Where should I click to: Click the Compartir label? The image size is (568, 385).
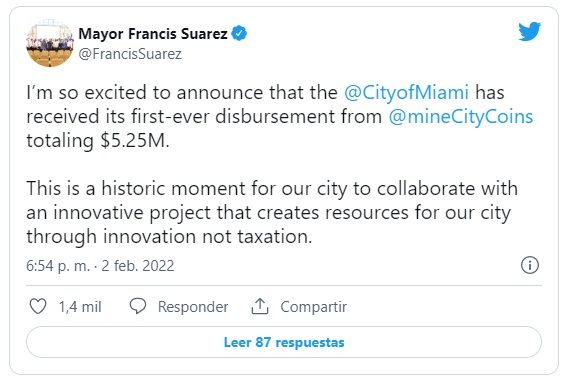314,307
